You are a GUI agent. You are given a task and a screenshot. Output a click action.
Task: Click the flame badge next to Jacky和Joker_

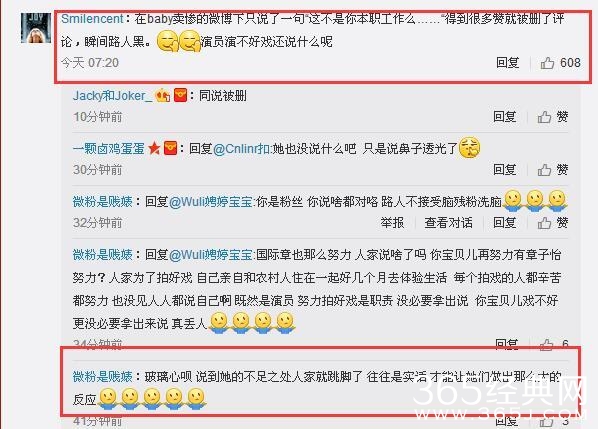163,95
